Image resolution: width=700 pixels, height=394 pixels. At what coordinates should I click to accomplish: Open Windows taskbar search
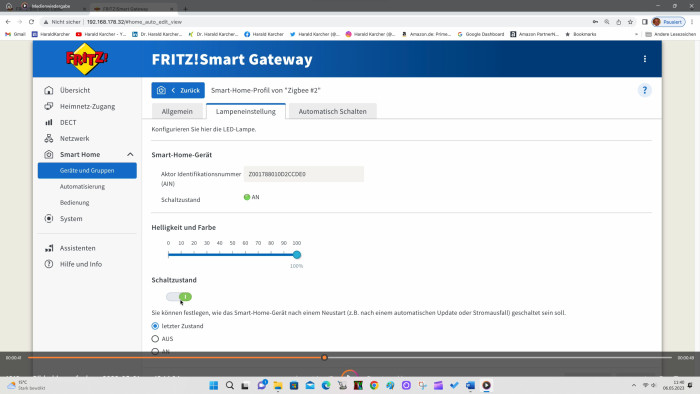point(230,385)
